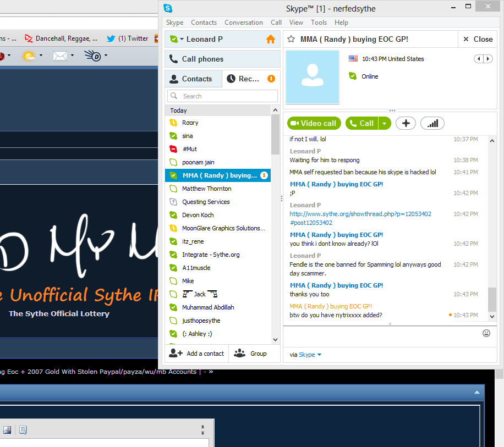The image size is (504, 447).
Task: Click #Mut's do-not-disturb status icon
Action: [x=173, y=149]
